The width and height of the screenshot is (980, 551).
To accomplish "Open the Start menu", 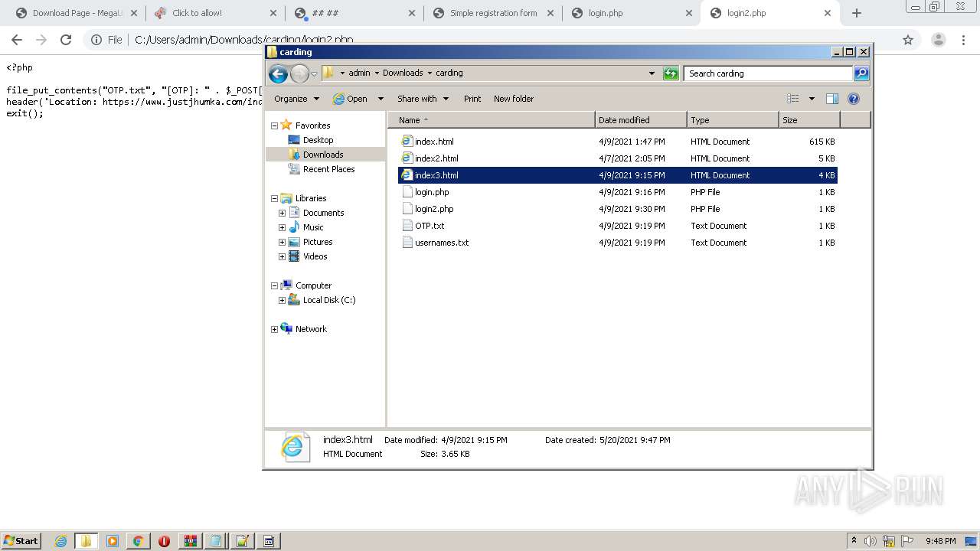I will (x=21, y=541).
